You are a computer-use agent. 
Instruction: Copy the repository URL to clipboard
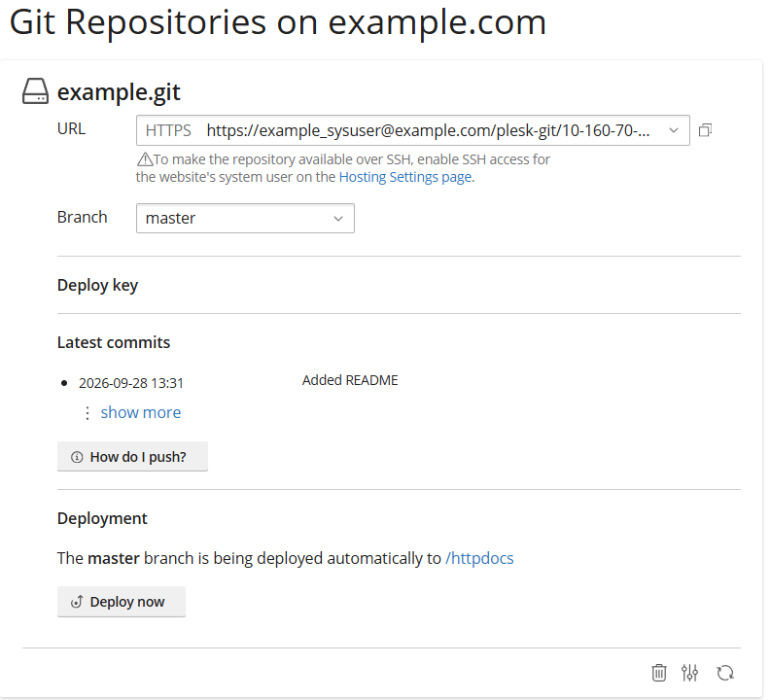705,130
